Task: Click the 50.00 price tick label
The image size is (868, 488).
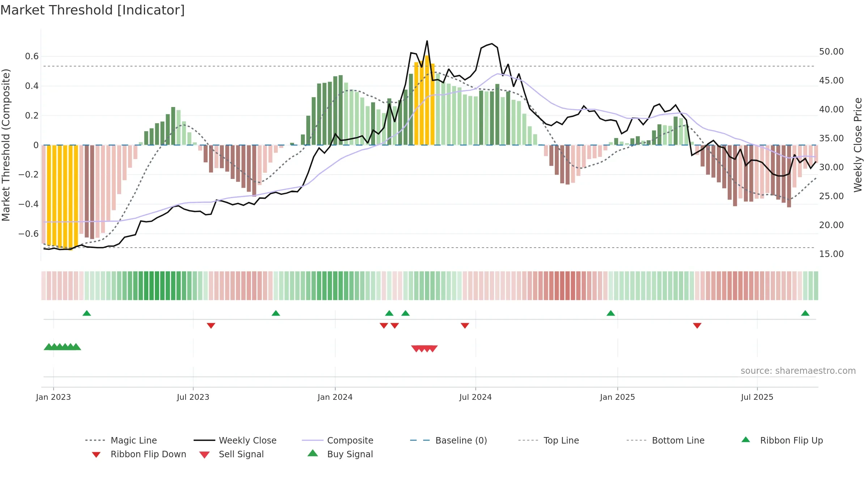Action: coord(831,52)
